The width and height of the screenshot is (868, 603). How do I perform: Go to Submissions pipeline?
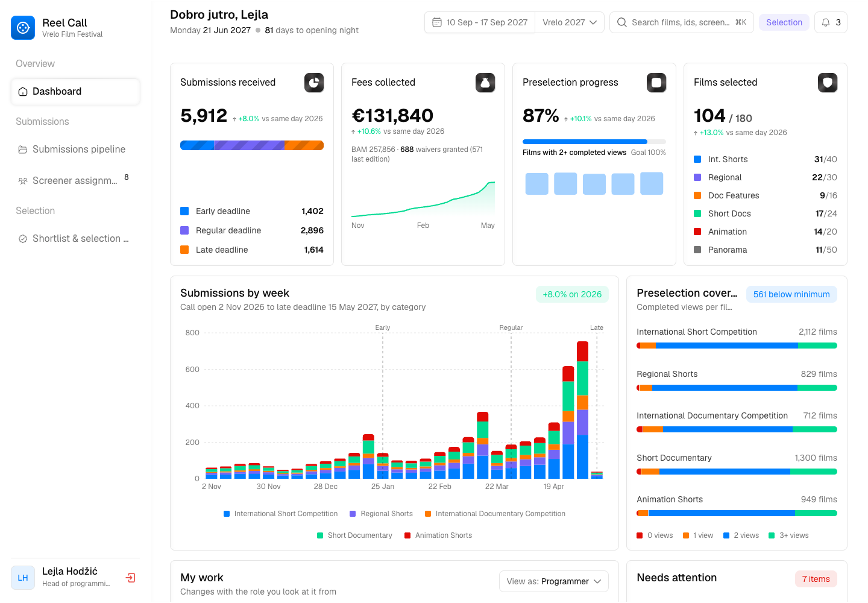[75, 150]
